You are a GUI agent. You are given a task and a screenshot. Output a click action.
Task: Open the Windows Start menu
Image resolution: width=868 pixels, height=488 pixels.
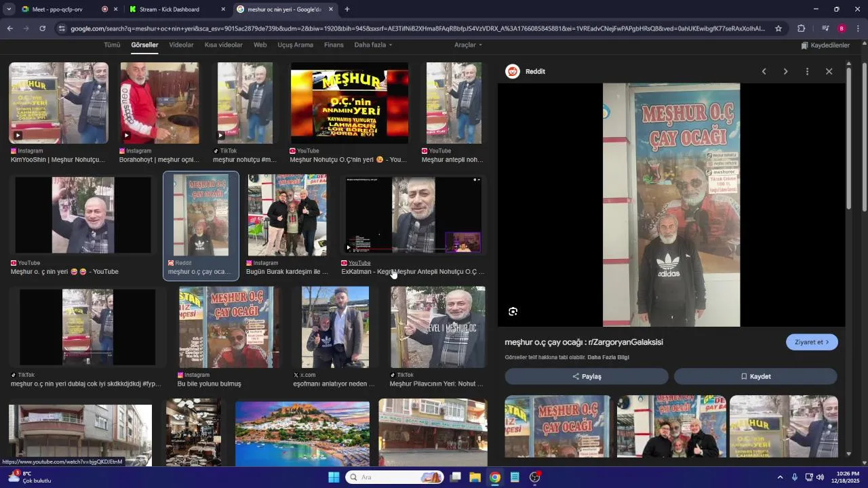(334, 477)
